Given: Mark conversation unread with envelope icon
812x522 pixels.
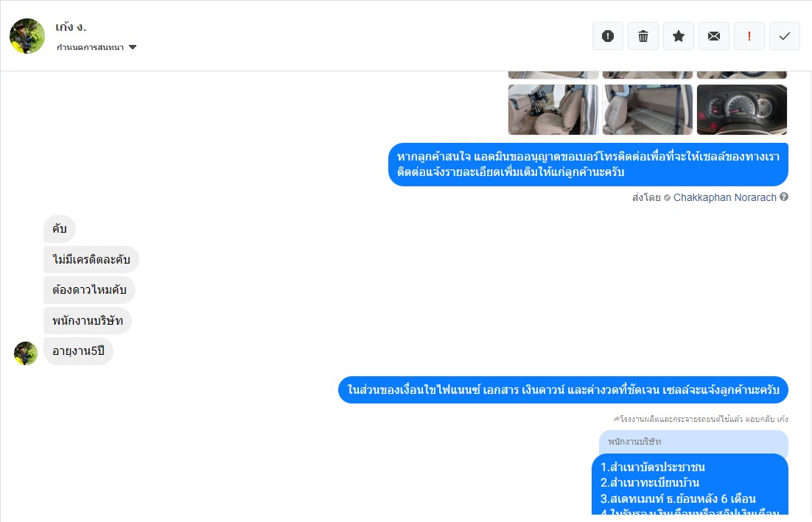Looking at the screenshot, I should pyautogui.click(x=713, y=36).
